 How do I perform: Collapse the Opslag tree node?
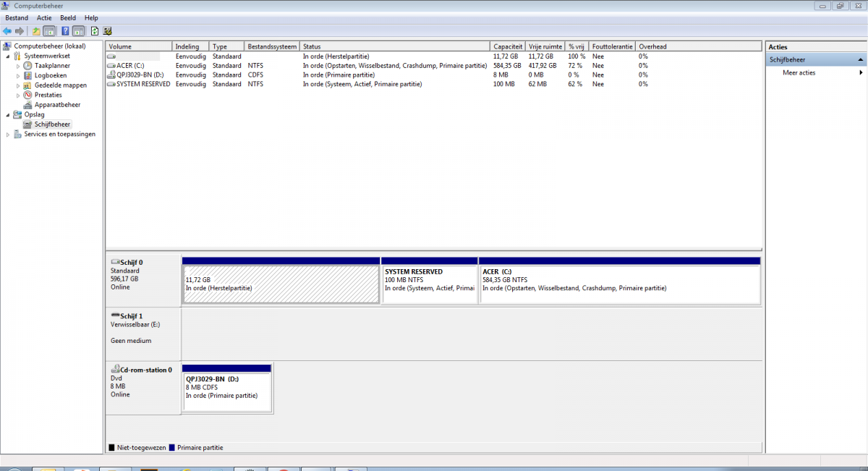point(8,115)
